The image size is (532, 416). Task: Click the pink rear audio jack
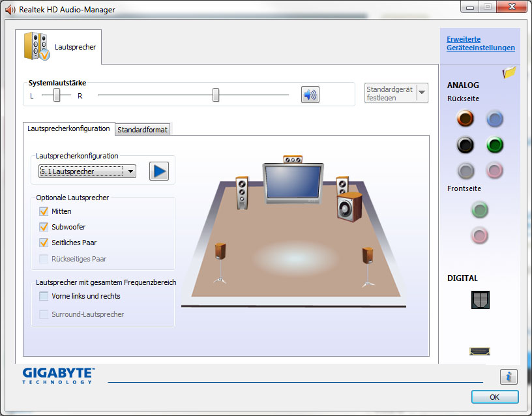(494, 170)
